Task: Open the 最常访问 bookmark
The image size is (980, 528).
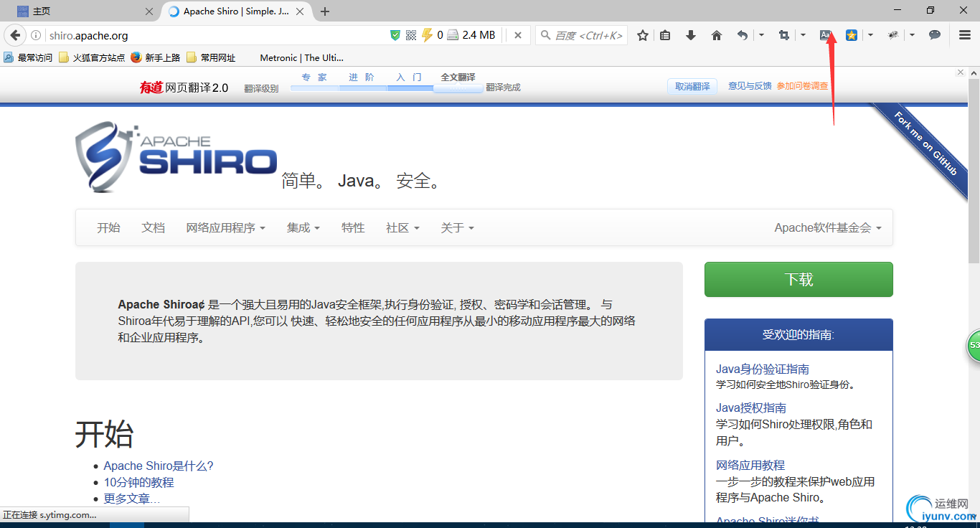Action: coord(28,57)
